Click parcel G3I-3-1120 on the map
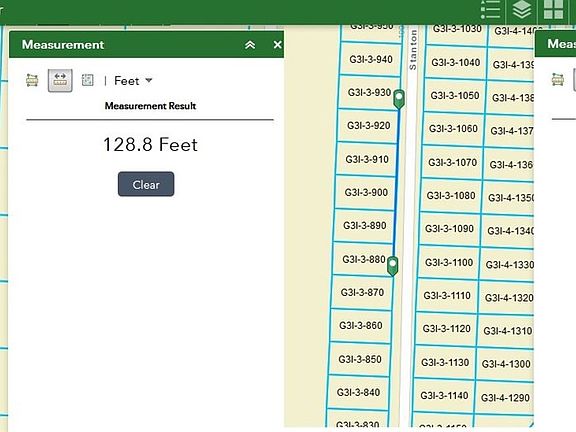The width and height of the screenshot is (576, 432). click(446, 328)
